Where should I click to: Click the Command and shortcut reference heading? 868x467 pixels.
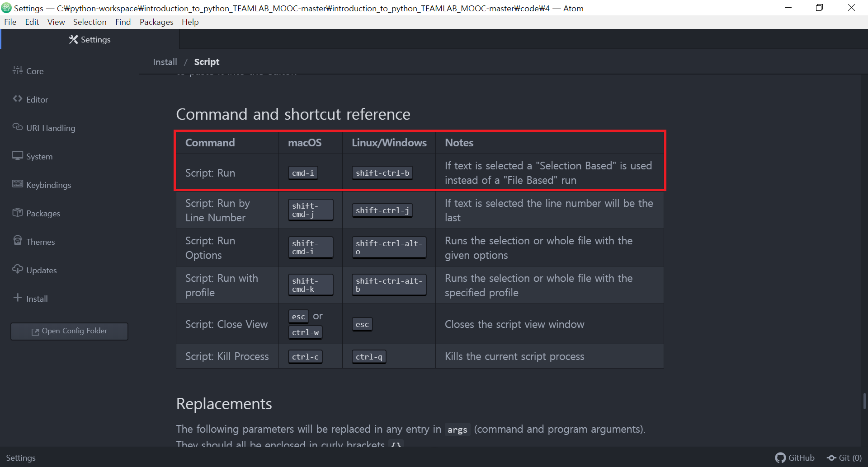click(x=293, y=114)
